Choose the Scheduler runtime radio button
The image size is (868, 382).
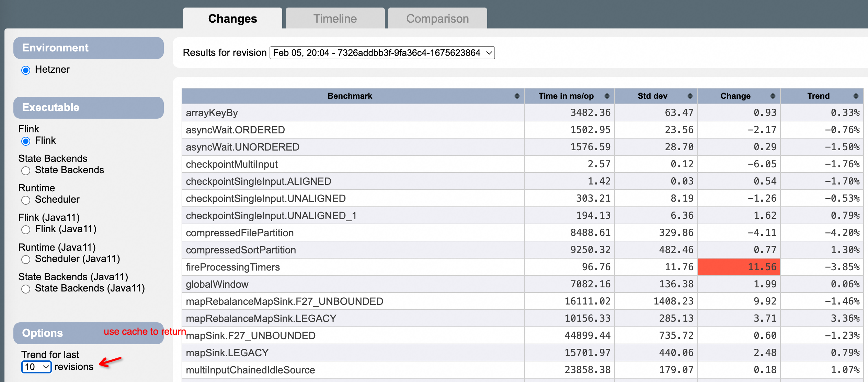pyautogui.click(x=26, y=200)
